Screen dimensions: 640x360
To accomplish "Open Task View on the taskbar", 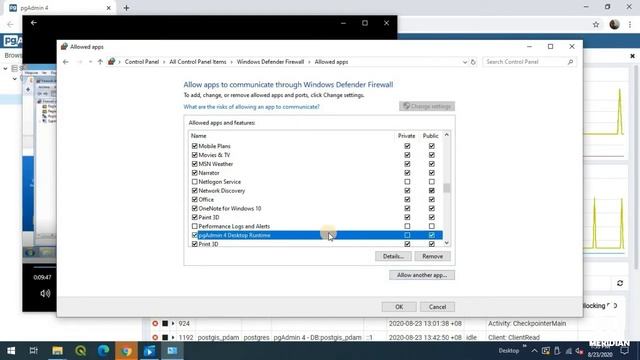I will pos(33,351).
